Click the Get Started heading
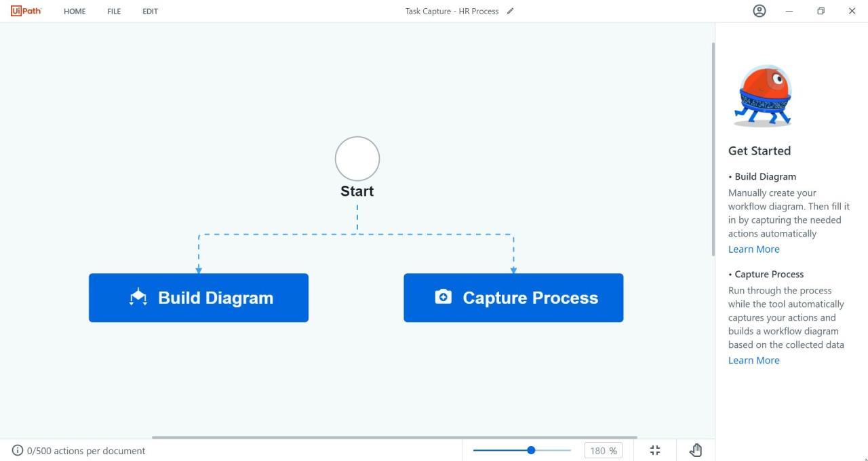This screenshot has height=461, width=868. pos(759,151)
